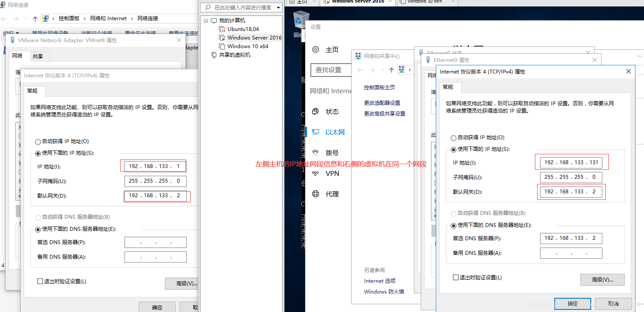The height and width of the screenshot is (312, 644).
Task: Click the Windows Server 2016 VM icon in tree
Action: 222,37
